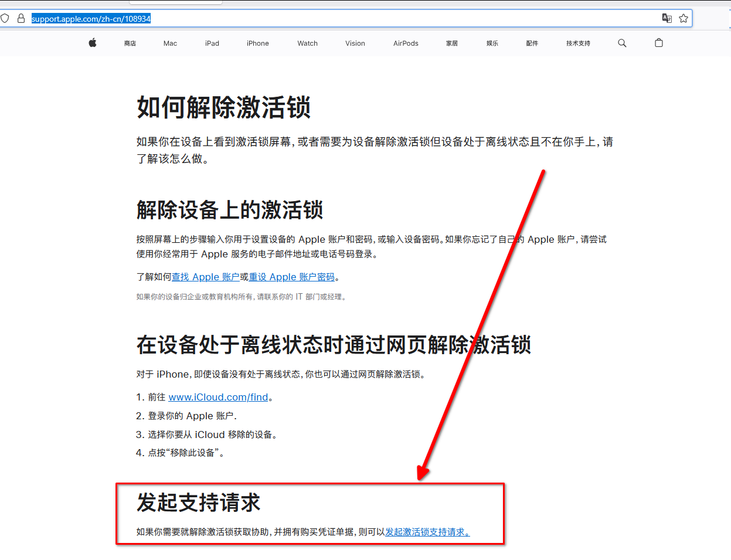
Task: Open the iPhone navigation item
Action: point(257,43)
